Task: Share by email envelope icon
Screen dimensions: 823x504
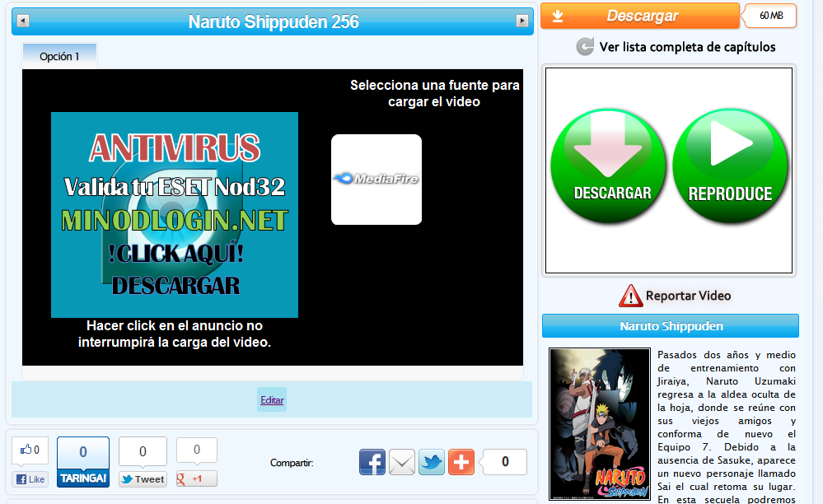Action: pos(402,462)
